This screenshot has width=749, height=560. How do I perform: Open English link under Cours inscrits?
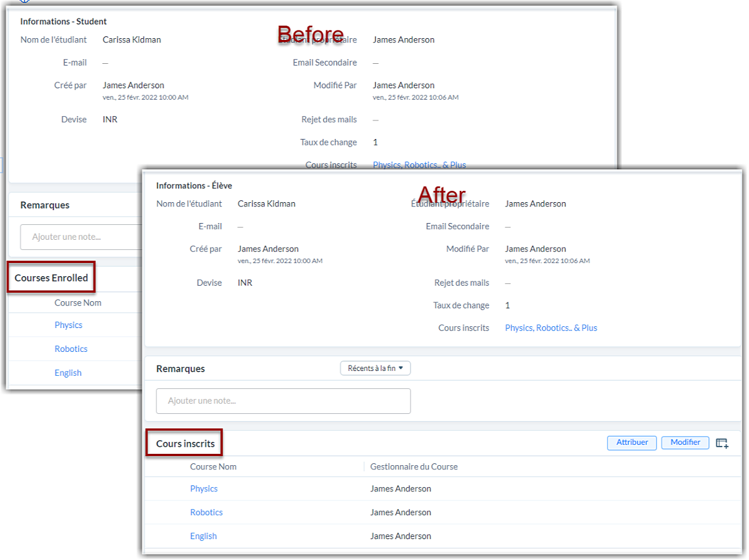point(204,536)
